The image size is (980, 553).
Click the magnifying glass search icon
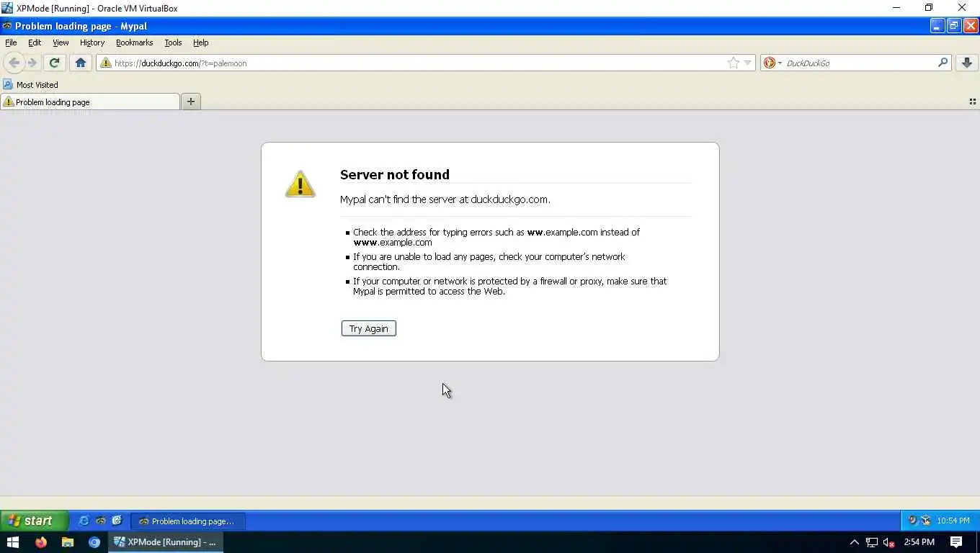(943, 63)
